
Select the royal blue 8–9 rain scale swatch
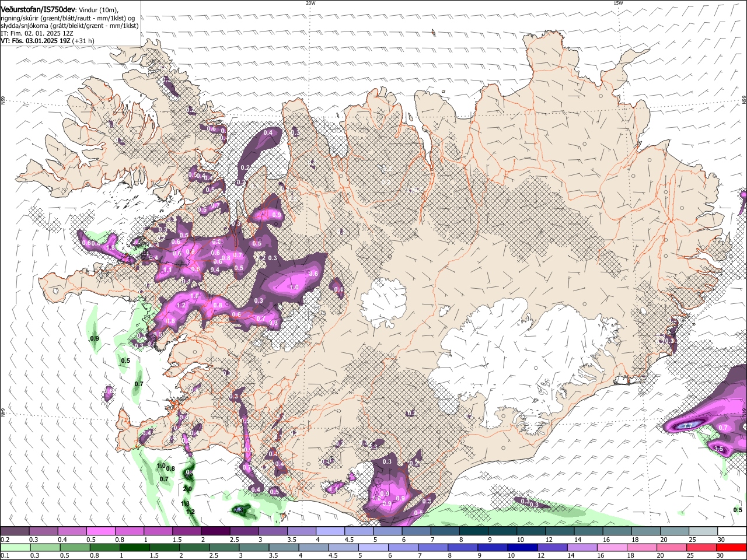click(462, 547)
